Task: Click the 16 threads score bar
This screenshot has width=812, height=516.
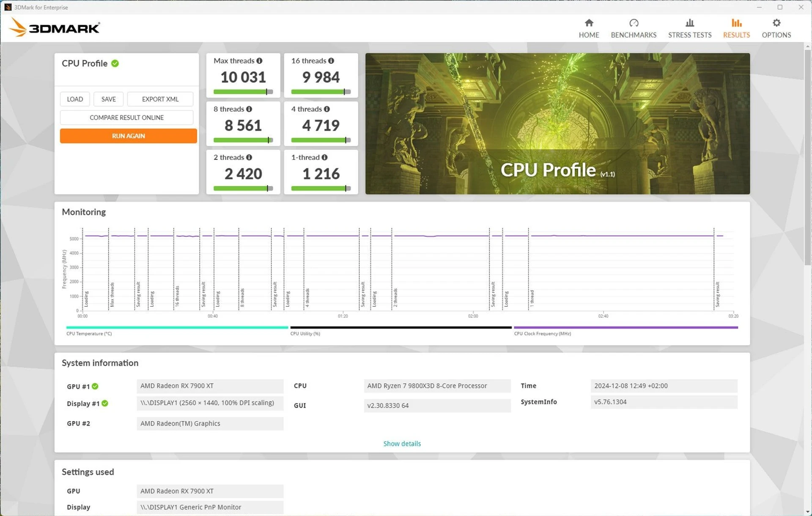Action: click(321, 92)
